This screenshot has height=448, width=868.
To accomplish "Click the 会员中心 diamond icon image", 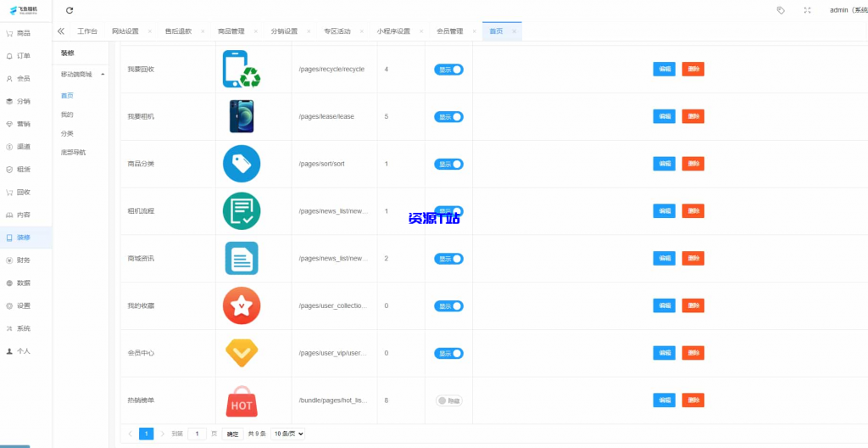I will [x=242, y=353].
